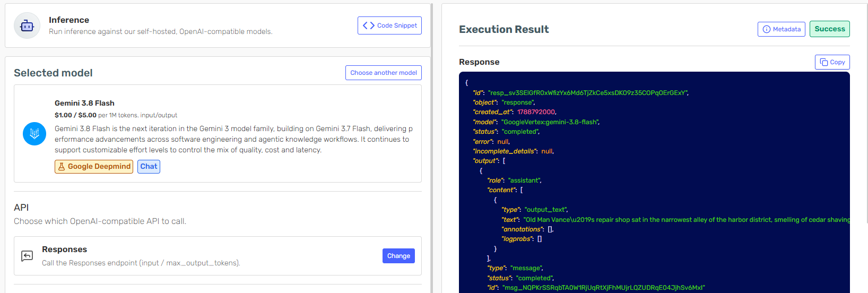Viewport: 868px width, 293px height.
Task: Click the Gemini model logo icon
Action: [34, 134]
